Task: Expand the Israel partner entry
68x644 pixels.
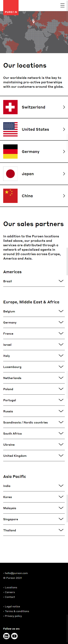Action: [x=34, y=345]
